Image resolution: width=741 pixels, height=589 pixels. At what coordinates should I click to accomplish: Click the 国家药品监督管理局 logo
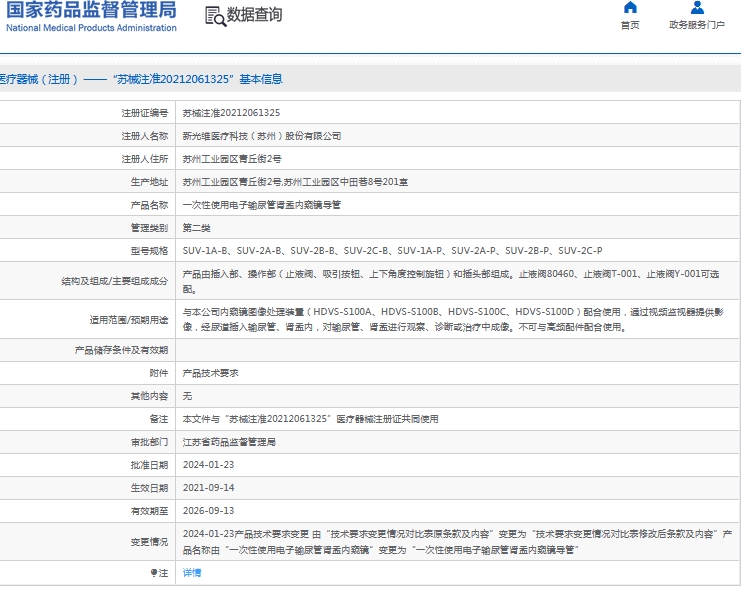[x=91, y=9]
